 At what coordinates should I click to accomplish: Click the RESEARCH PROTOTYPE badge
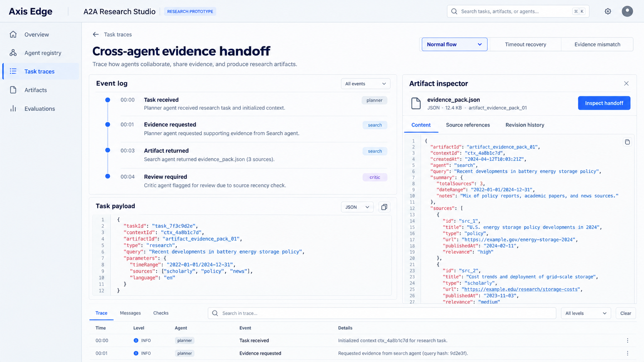pyautogui.click(x=190, y=12)
